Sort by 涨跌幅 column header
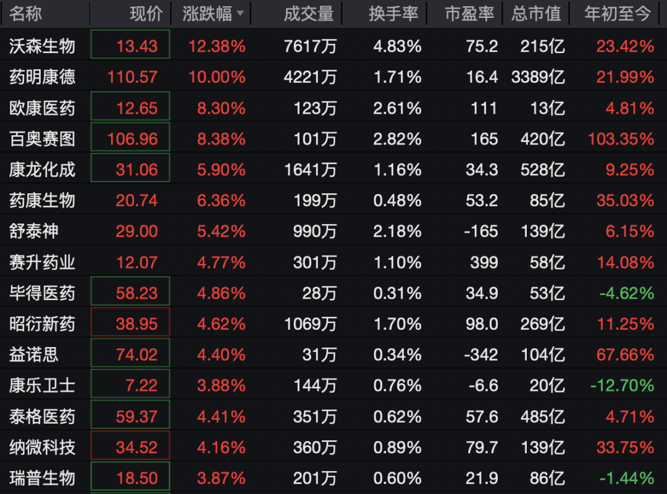Image resolution: width=667 pixels, height=494 pixels. (207, 14)
